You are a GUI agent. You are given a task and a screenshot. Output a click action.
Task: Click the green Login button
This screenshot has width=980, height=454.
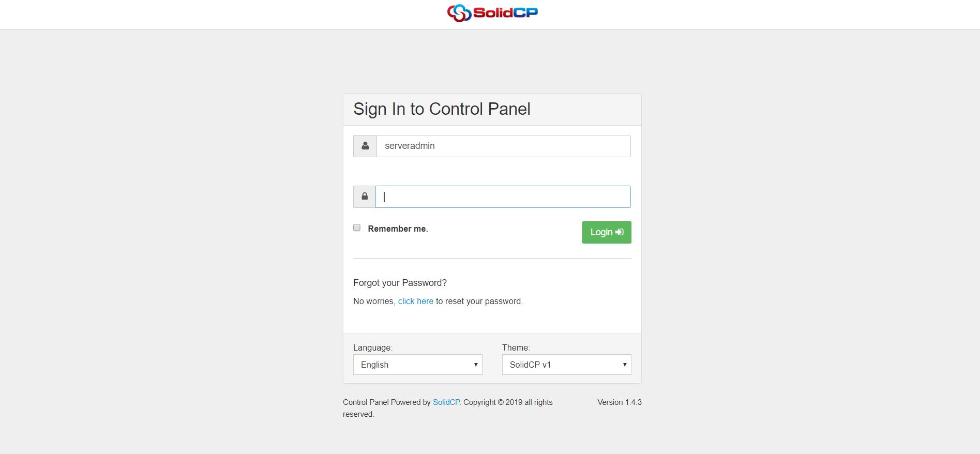607,232
